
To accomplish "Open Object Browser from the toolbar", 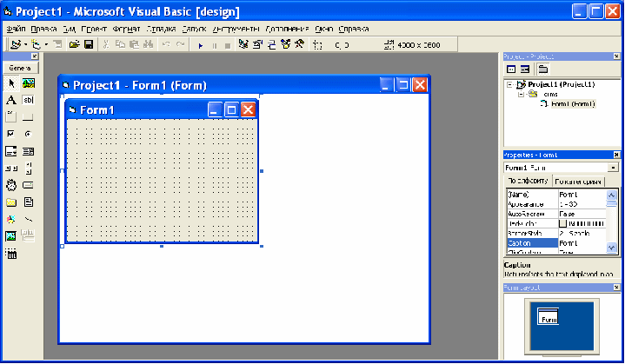I will coord(285,44).
